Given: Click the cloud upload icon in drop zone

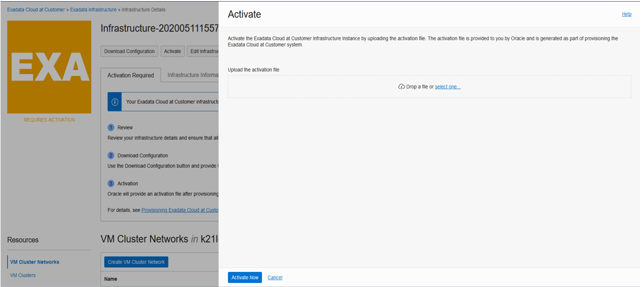Looking at the screenshot, I should pyautogui.click(x=402, y=87).
